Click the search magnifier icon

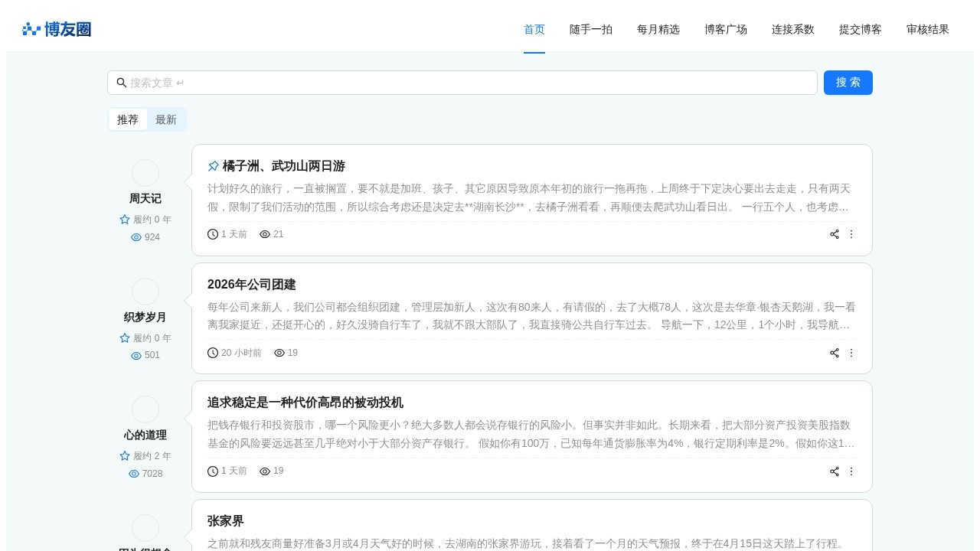[x=122, y=83]
